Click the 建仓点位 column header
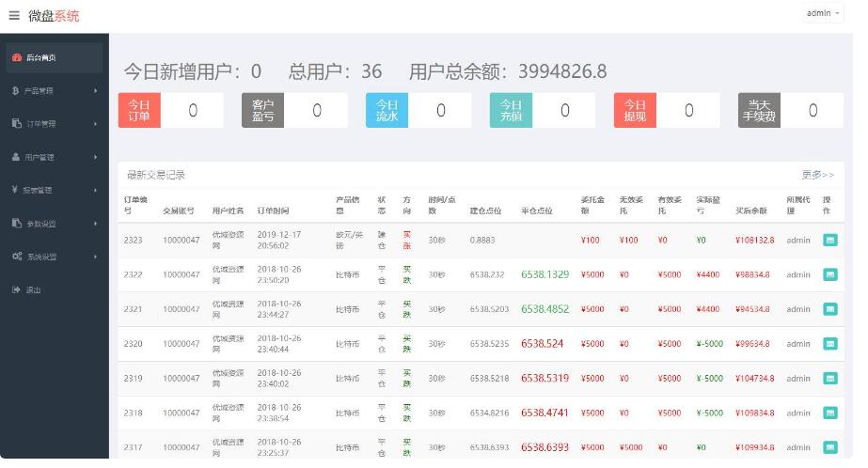This screenshot has height=468, width=868. (x=485, y=211)
